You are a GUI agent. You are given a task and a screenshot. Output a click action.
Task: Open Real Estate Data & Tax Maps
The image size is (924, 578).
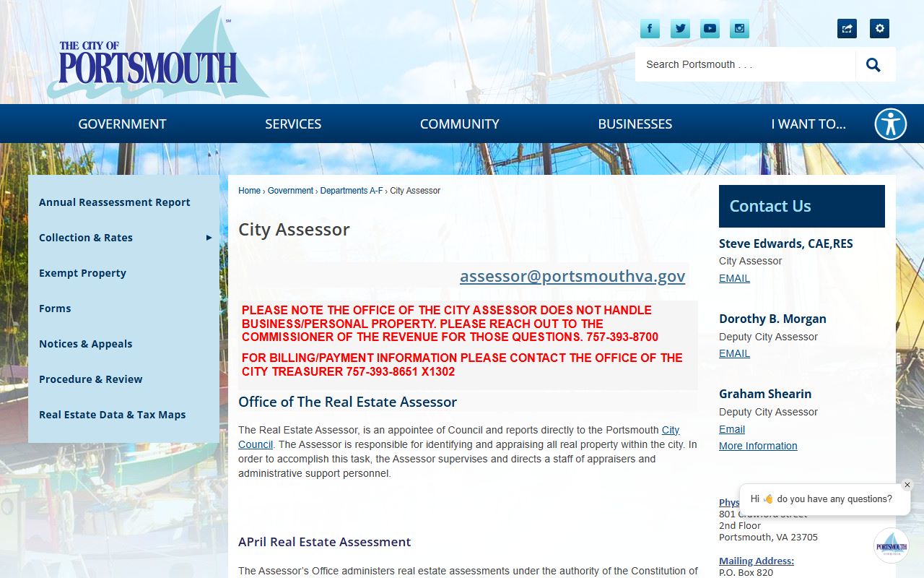113,415
